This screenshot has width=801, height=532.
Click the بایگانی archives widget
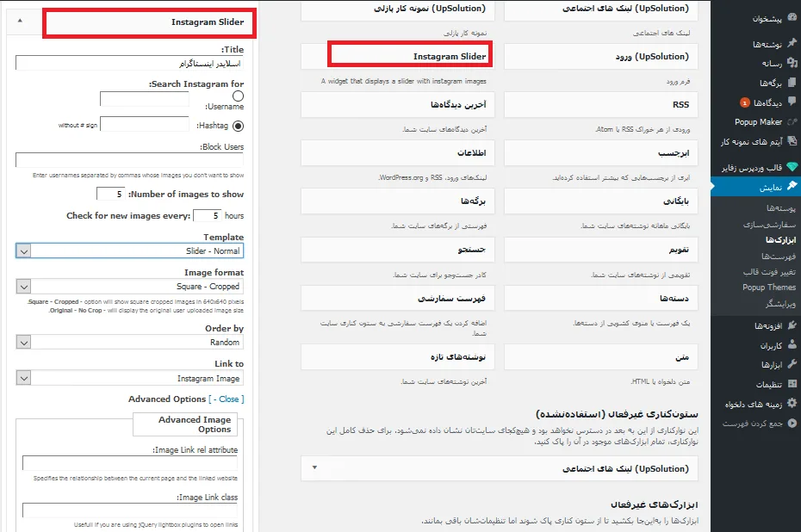coord(601,201)
